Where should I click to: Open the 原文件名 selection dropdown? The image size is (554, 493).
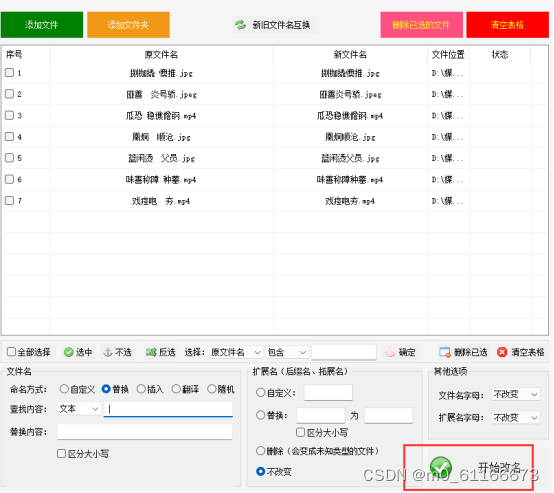pos(236,352)
